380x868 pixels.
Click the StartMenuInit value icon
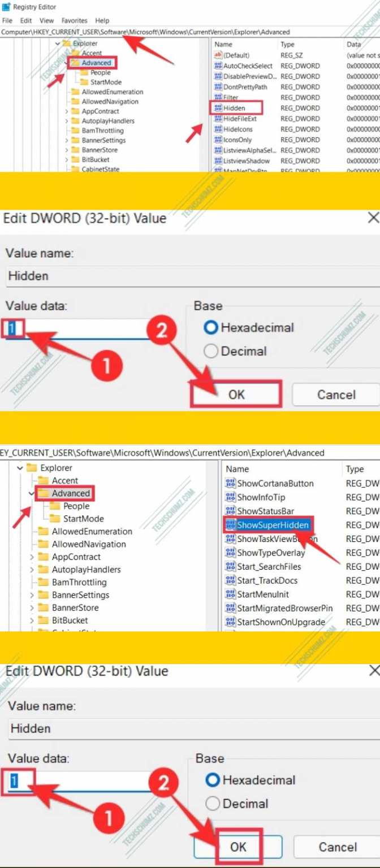point(230,594)
